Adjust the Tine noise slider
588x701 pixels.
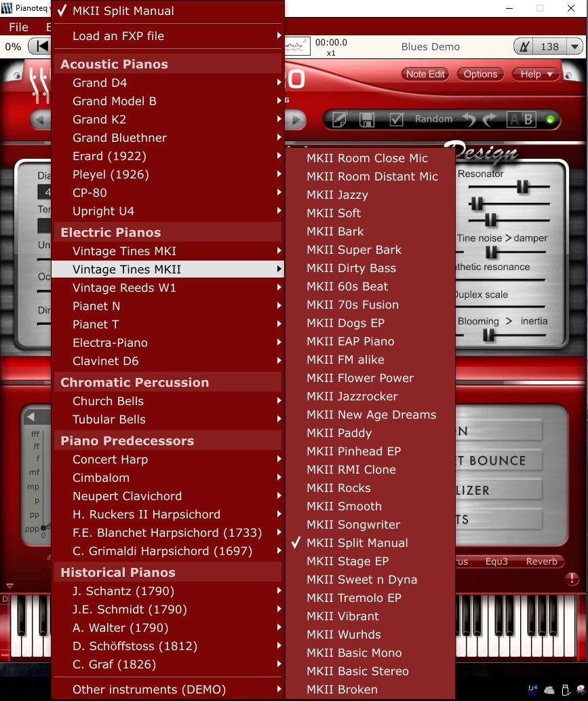click(x=491, y=252)
